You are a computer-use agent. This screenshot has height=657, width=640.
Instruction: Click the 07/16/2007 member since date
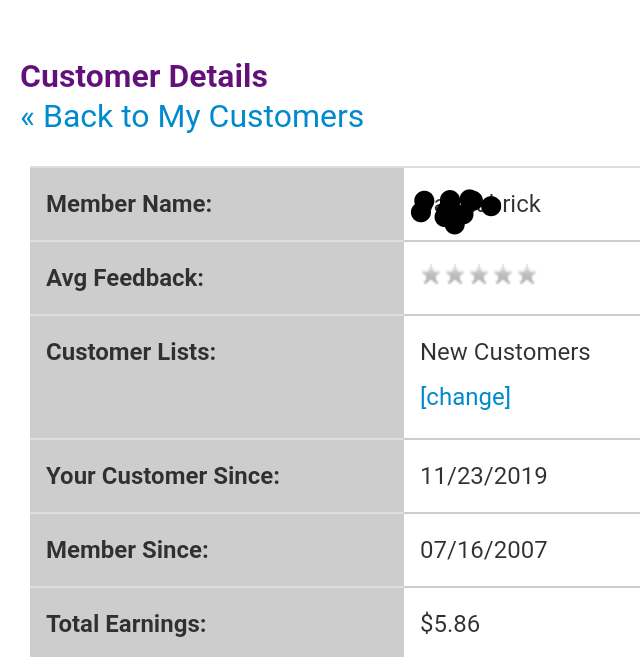[x=484, y=550]
